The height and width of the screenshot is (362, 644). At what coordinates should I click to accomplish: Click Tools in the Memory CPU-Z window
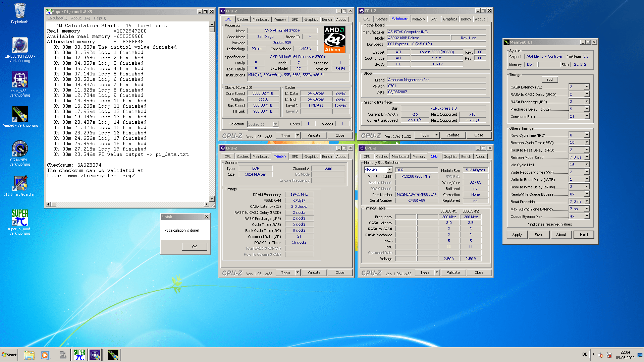(285, 273)
